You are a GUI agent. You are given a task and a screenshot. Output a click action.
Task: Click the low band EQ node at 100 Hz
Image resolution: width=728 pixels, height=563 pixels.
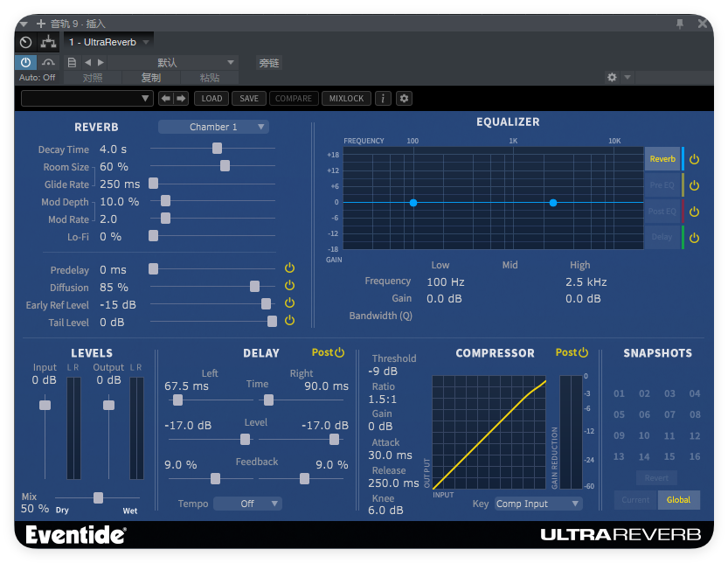pos(413,203)
